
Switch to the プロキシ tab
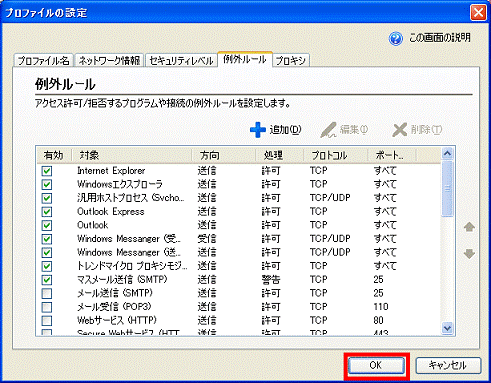291,61
